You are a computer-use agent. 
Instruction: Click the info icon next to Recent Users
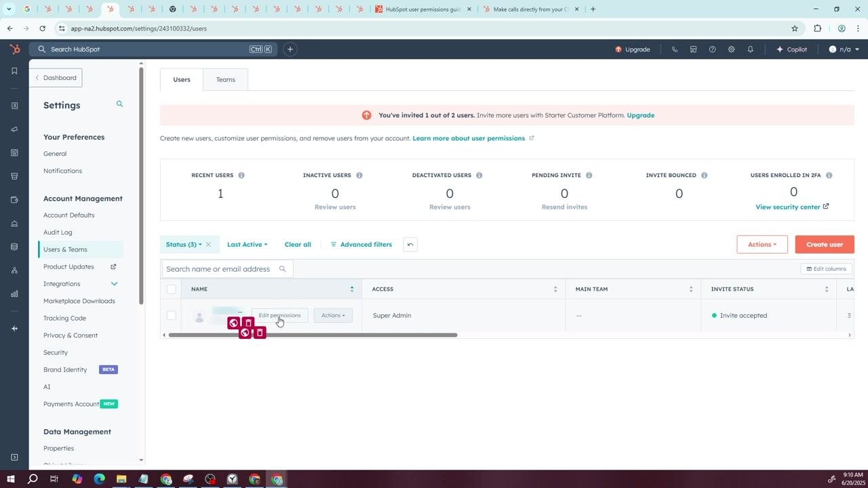pos(241,176)
